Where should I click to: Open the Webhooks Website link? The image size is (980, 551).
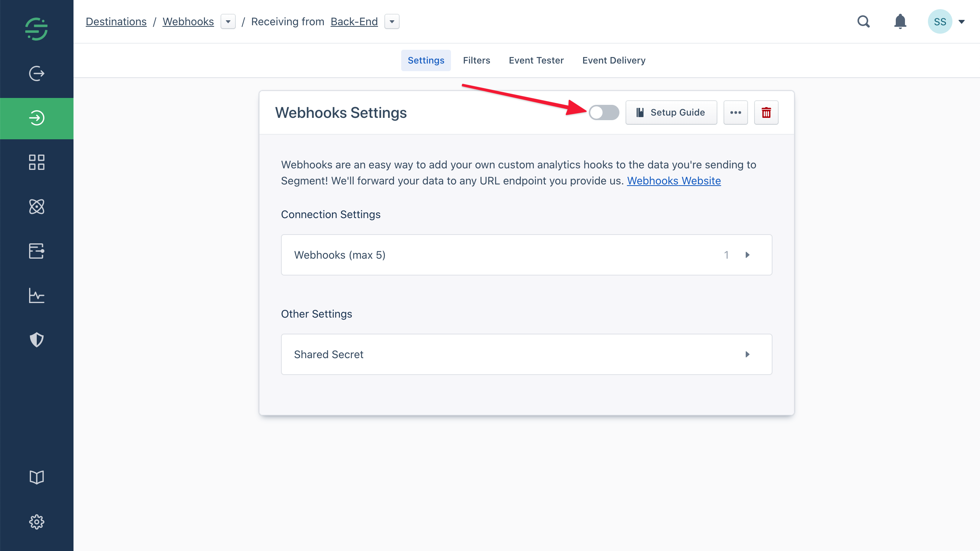click(x=674, y=181)
